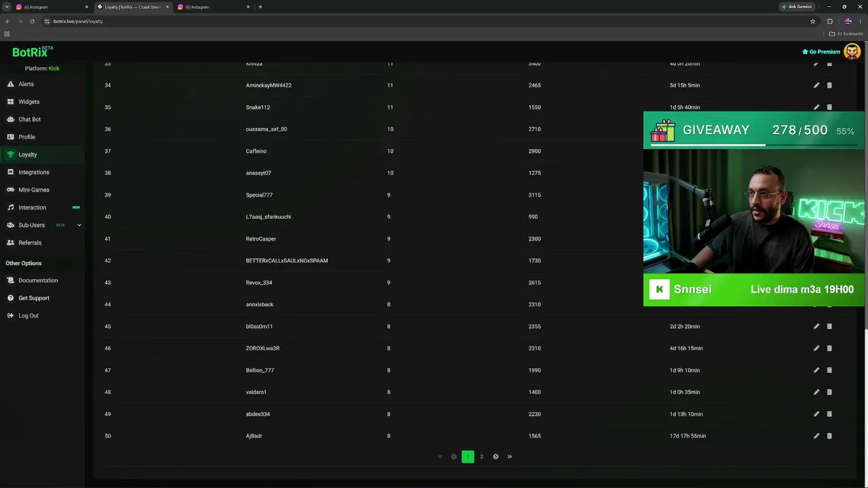Switch to the Loyalty BotRix browser tab

(132, 7)
